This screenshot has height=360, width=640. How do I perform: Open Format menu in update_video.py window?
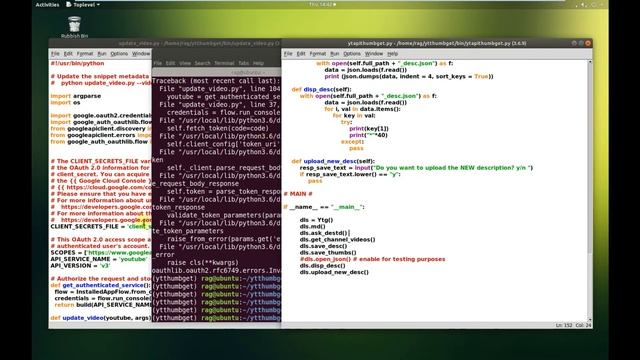tap(85, 54)
